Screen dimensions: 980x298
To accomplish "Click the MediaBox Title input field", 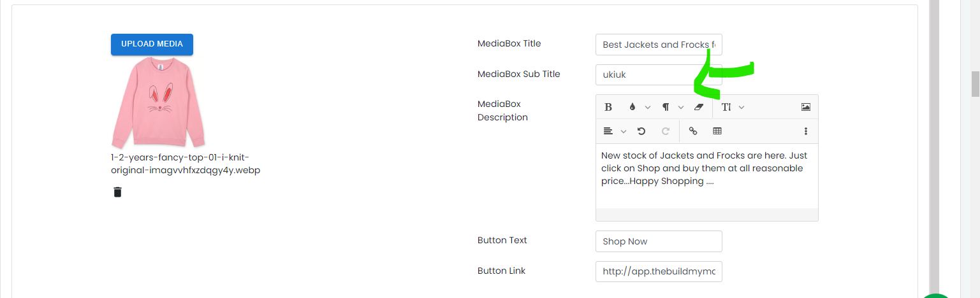I will point(659,45).
